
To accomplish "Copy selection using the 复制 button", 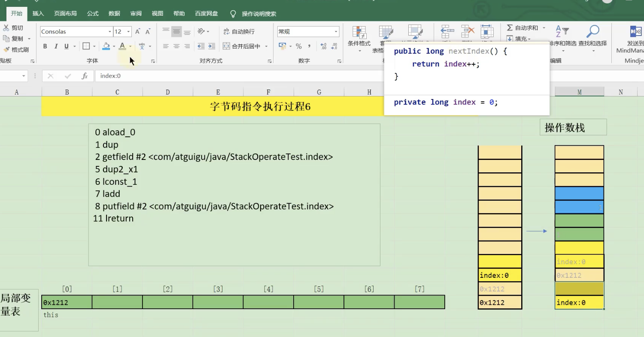I will [x=13, y=39].
